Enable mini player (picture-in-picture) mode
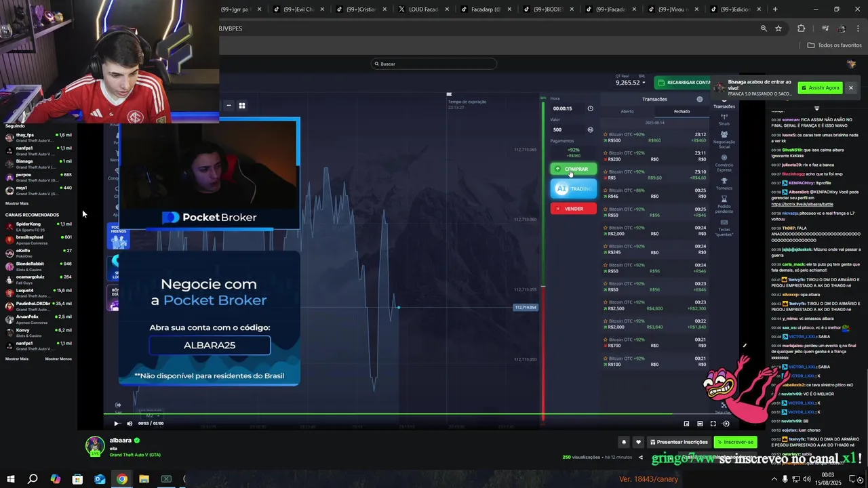This screenshot has width=868, height=488. point(686,424)
